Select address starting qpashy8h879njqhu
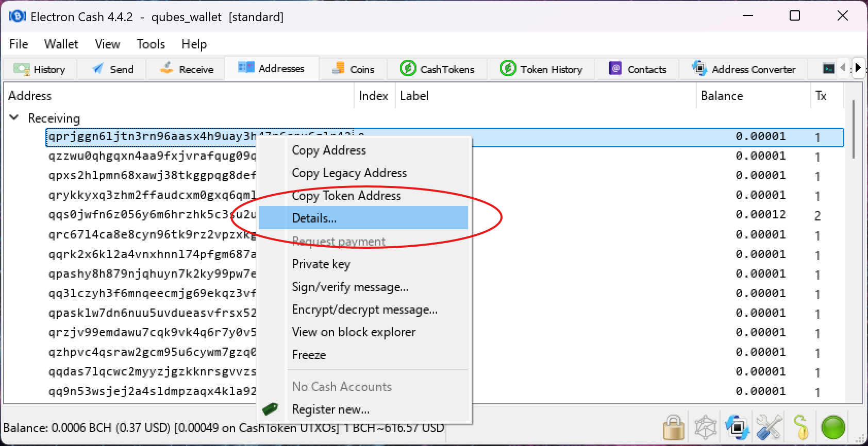868x446 pixels. (x=152, y=273)
